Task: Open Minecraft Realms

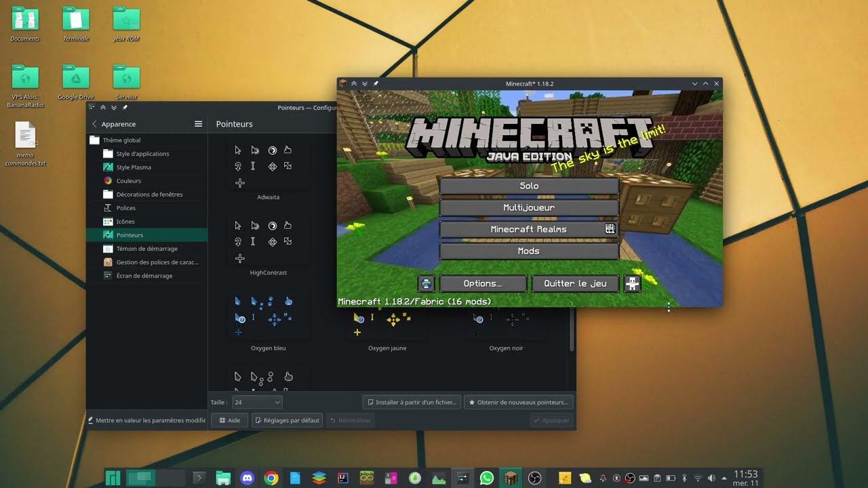Action: (x=529, y=229)
